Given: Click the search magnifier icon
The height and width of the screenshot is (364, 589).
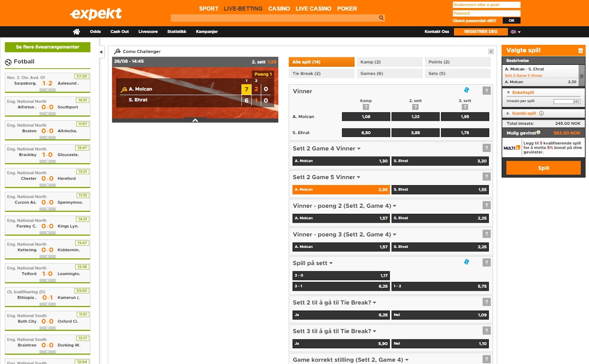Looking at the screenshot, I should coord(381,18).
